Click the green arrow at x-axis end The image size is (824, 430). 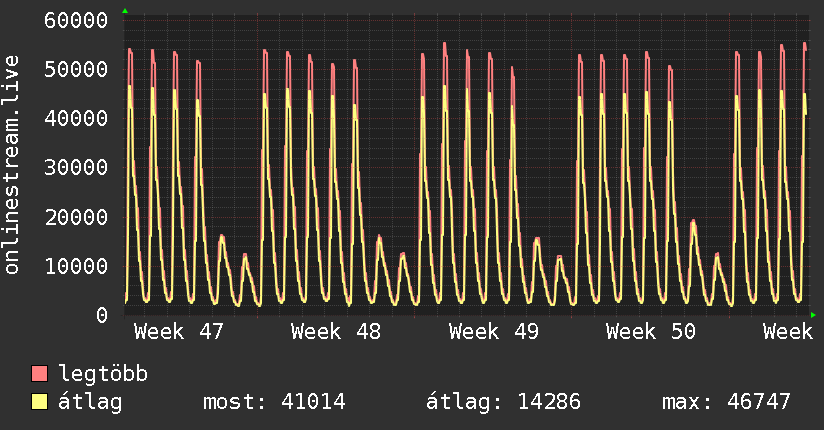pyautogui.click(x=813, y=315)
